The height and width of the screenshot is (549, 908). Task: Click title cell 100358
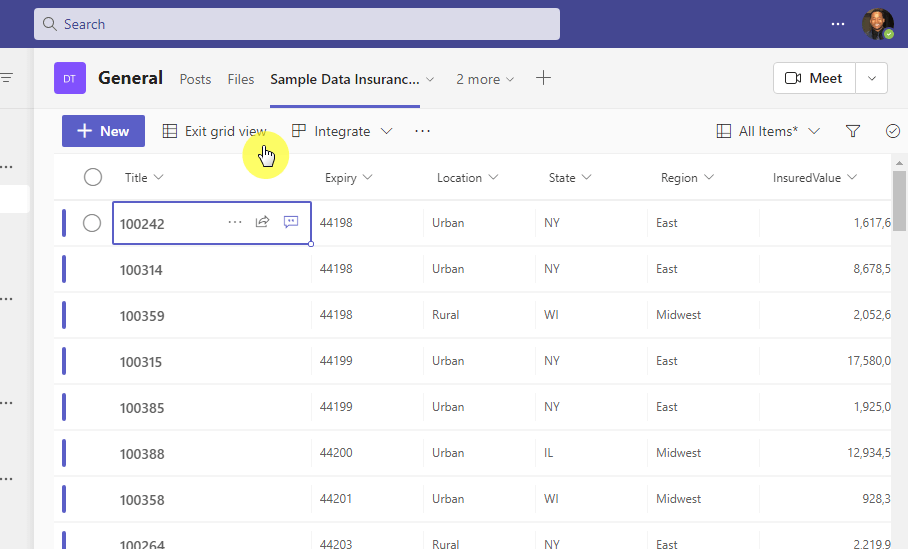[211, 500]
